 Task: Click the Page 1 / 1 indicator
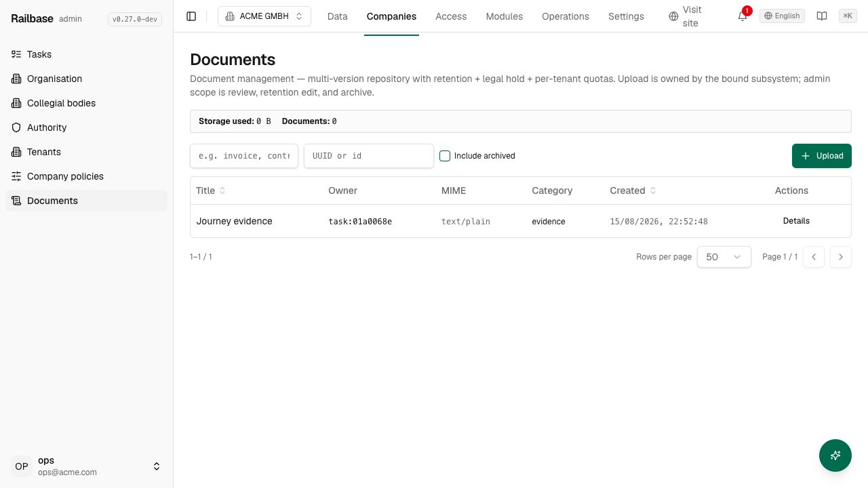pyautogui.click(x=780, y=257)
